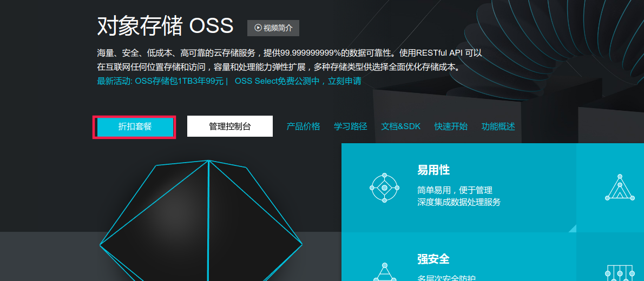The width and height of the screenshot is (644, 281).
Task: Go to 学习路径 link
Action: [x=350, y=126]
